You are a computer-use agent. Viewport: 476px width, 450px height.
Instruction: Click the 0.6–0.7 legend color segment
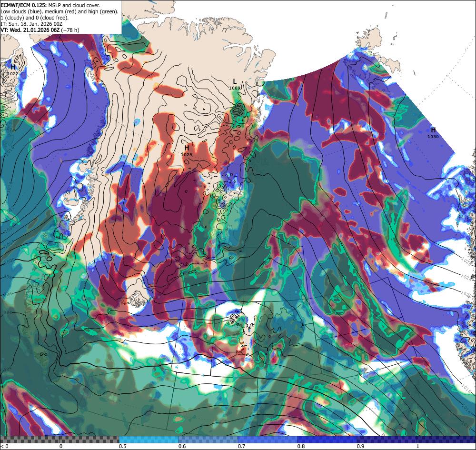(x=208, y=440)
